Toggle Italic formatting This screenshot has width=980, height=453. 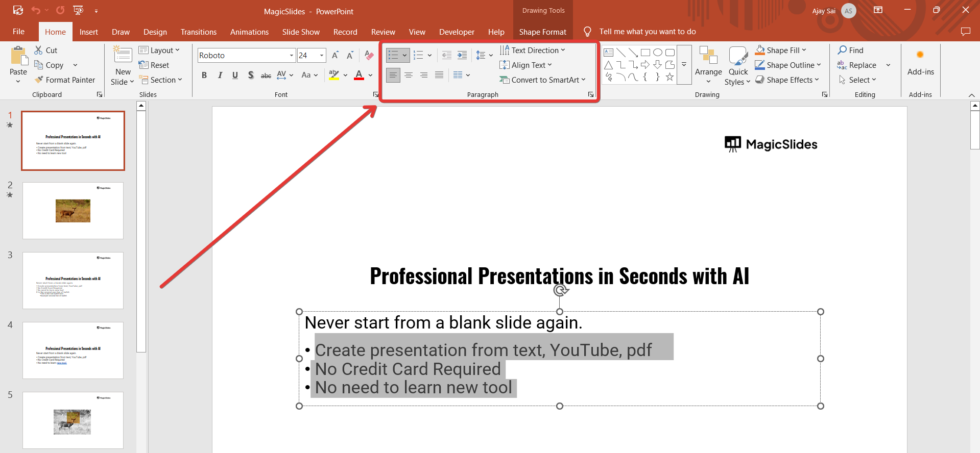coord(220,75)
